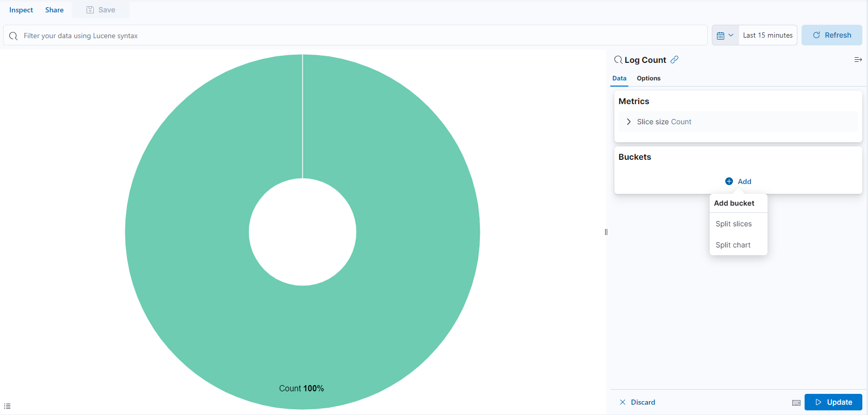Click the Last 15 minutes time range
This screenshot has height=415, width=868.
[x=767, y=35]
